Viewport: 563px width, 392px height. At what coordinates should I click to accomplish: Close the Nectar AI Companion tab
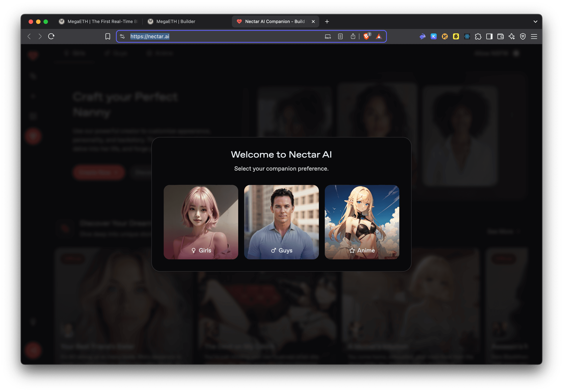(313, 22)
